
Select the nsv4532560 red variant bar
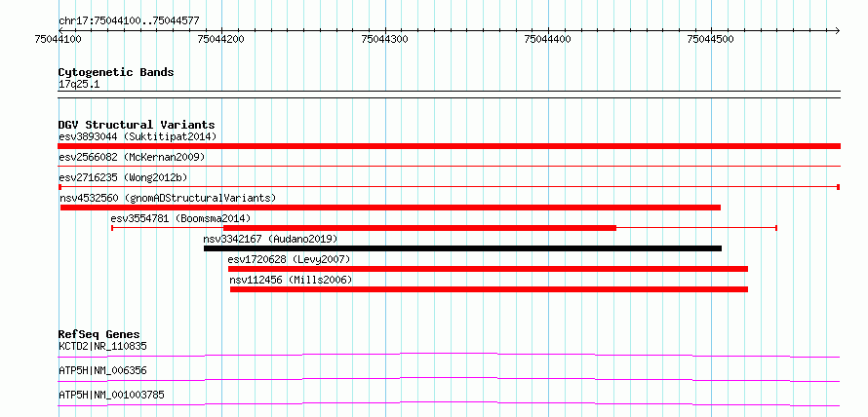390,208
